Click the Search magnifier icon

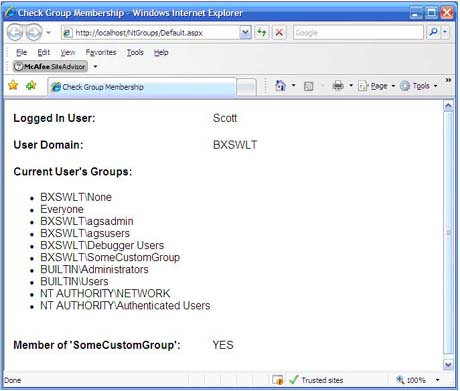point(433,32)
